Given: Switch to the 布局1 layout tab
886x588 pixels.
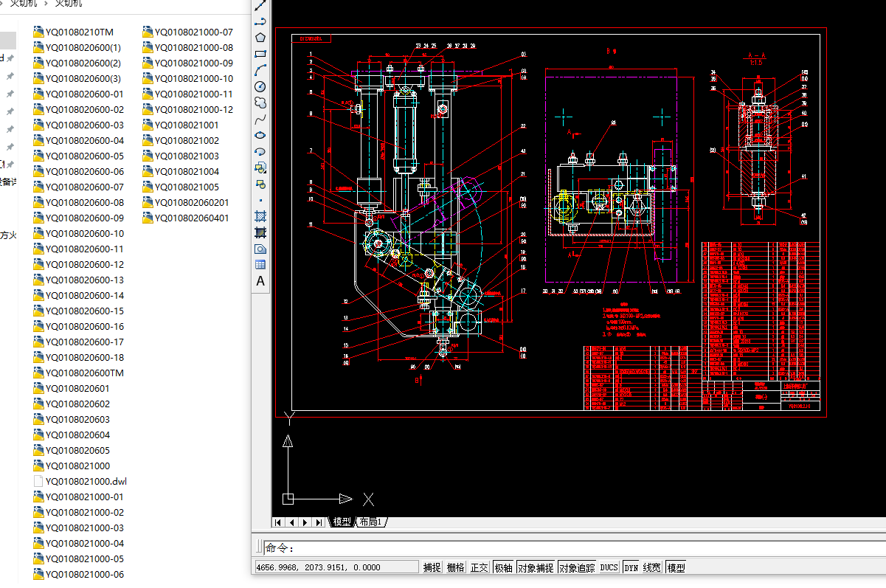Looking at the screenshot, I should coord(371,522).
